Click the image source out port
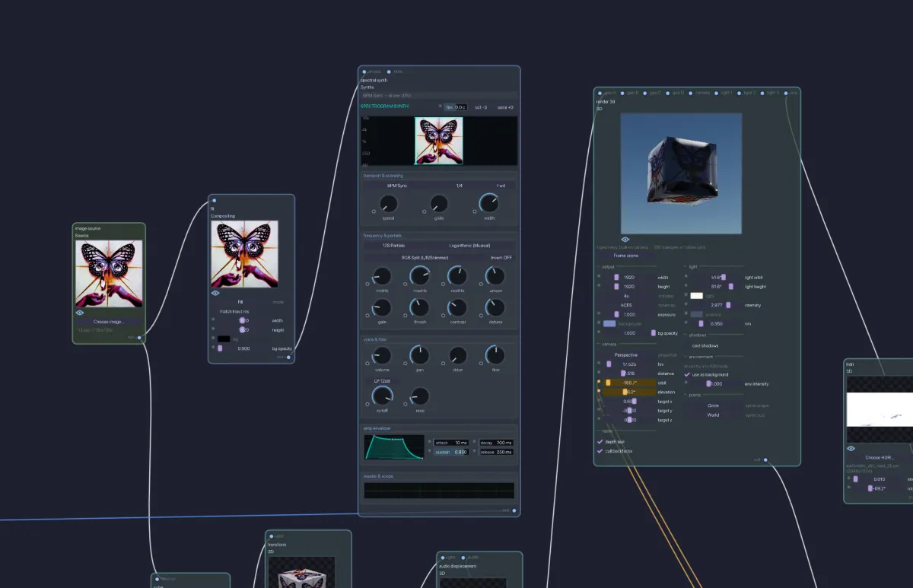This screenshot has height=588, width=913. (139, 337)
